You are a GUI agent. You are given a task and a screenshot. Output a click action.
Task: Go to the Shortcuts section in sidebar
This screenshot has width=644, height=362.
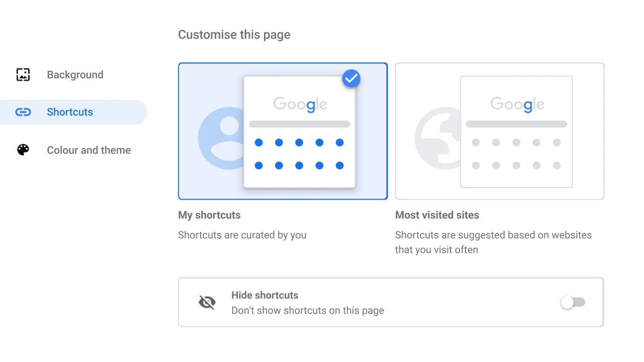click(70, 112)
